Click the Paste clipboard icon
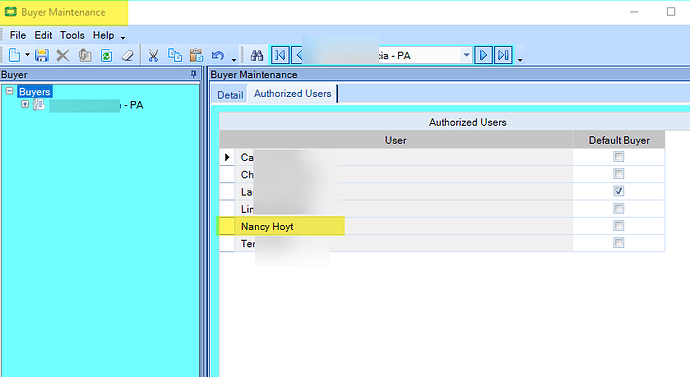 coord(196,55)
